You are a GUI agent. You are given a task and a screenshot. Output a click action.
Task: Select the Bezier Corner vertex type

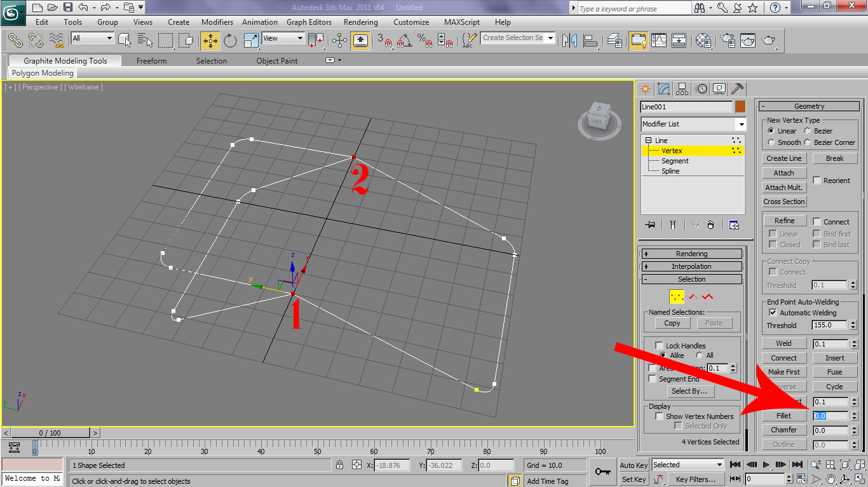(807, 142)
